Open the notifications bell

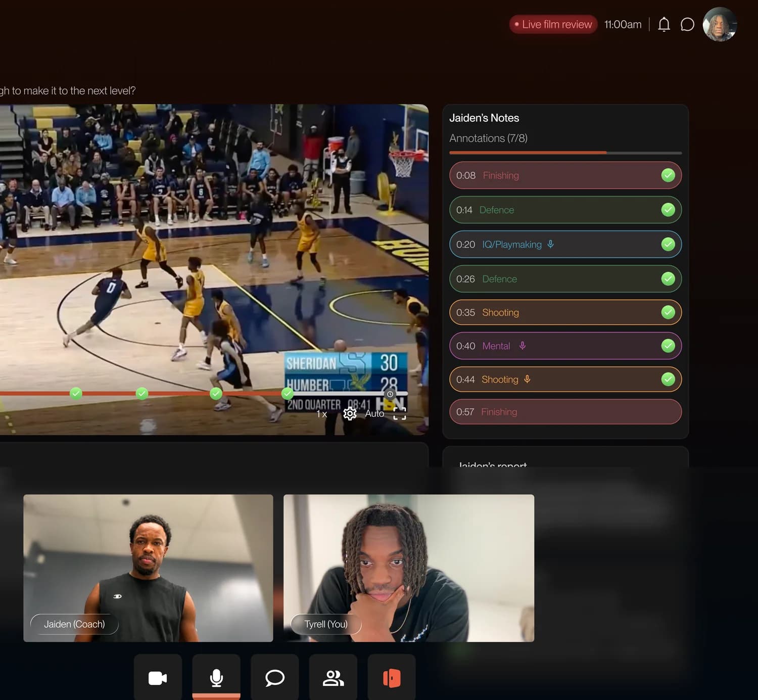tap(664, 24)
